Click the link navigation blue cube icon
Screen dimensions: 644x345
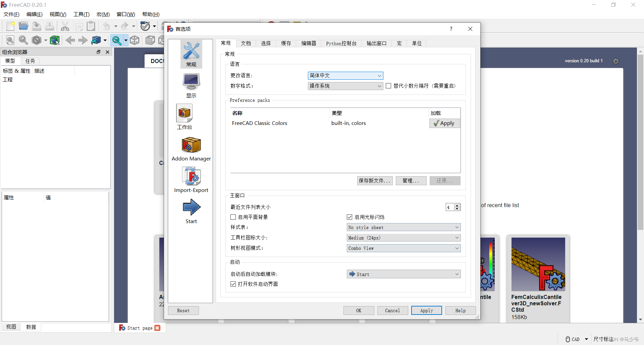pyautogui.click(x=96, y=40)
